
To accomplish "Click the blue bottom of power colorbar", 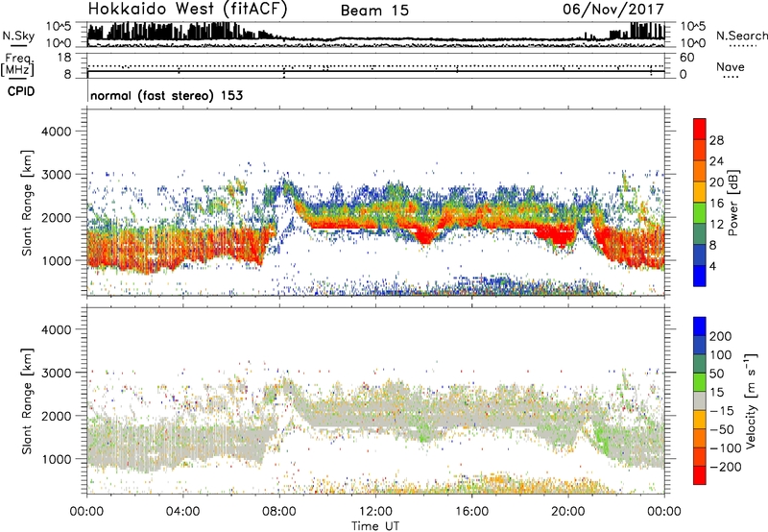I will tap(700, 276).
